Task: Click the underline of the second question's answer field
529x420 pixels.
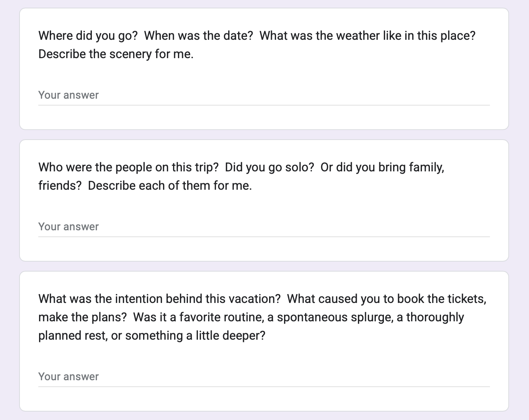Action: point(264,236)
